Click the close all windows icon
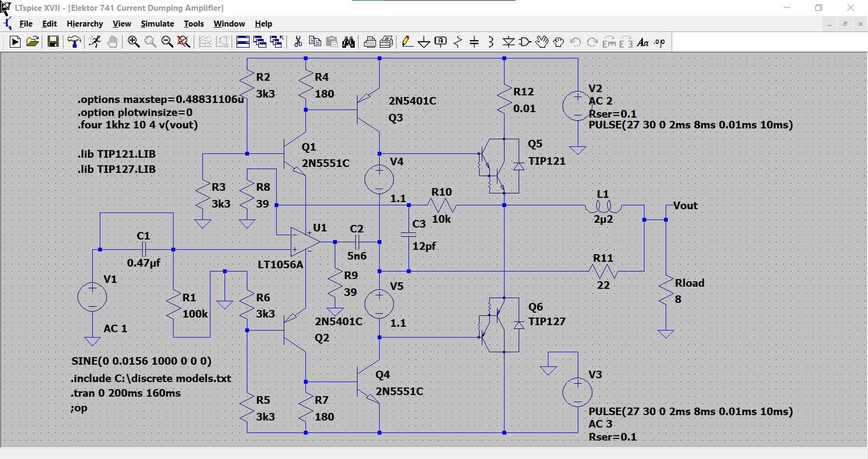Screen dimensions: 868x459 click(277, 42)
